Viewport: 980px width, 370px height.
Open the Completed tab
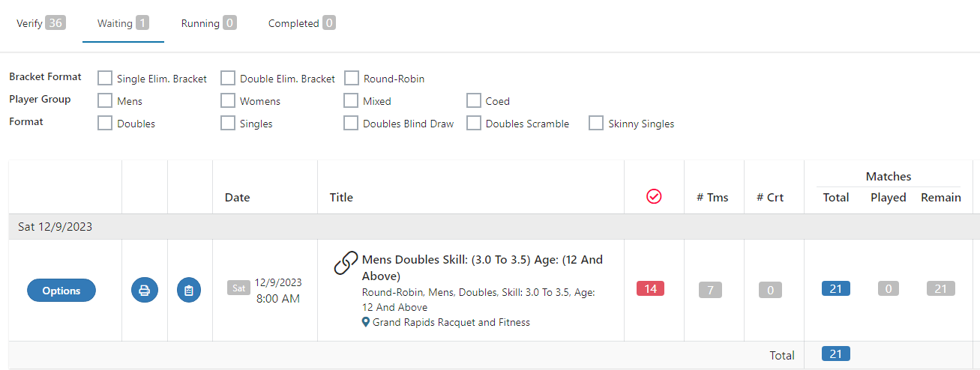coord(301,23)
